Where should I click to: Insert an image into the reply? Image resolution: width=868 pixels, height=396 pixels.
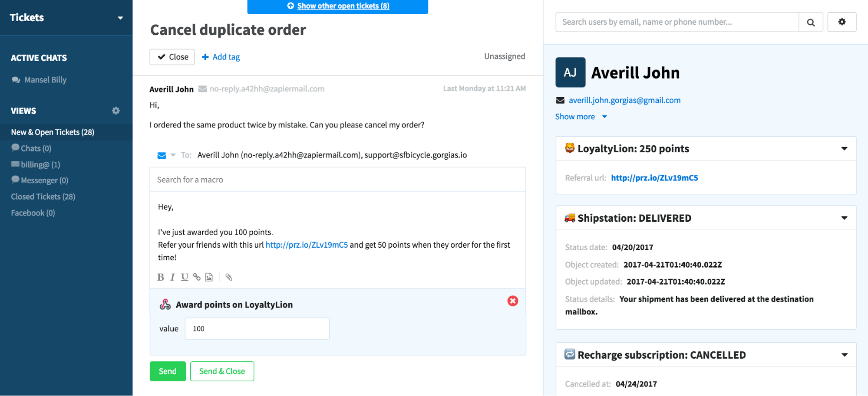(x=209, y=277)
